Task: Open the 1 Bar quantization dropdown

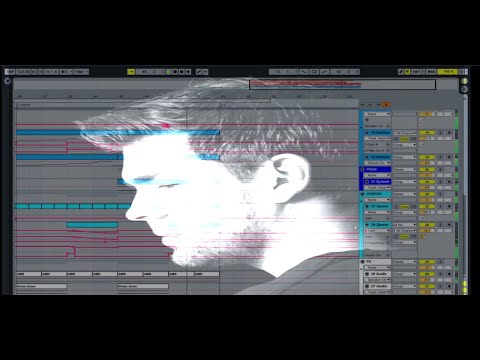Action: [x=81, y=72]
